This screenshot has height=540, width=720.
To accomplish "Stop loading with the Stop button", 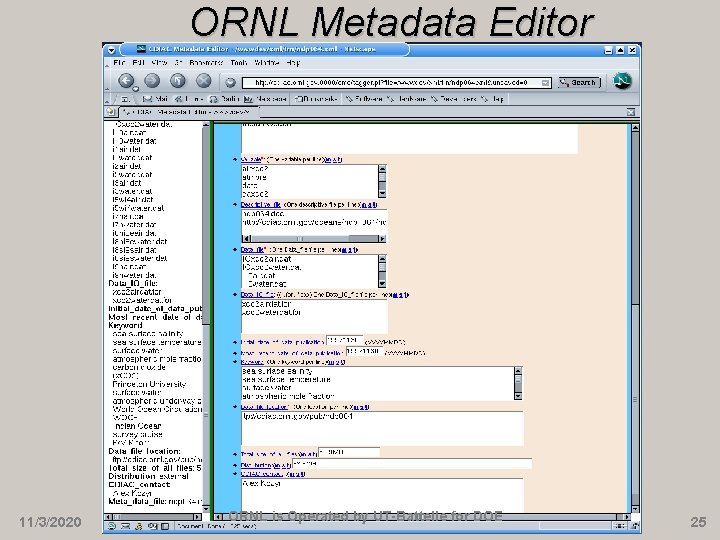I will click(203, 81).
